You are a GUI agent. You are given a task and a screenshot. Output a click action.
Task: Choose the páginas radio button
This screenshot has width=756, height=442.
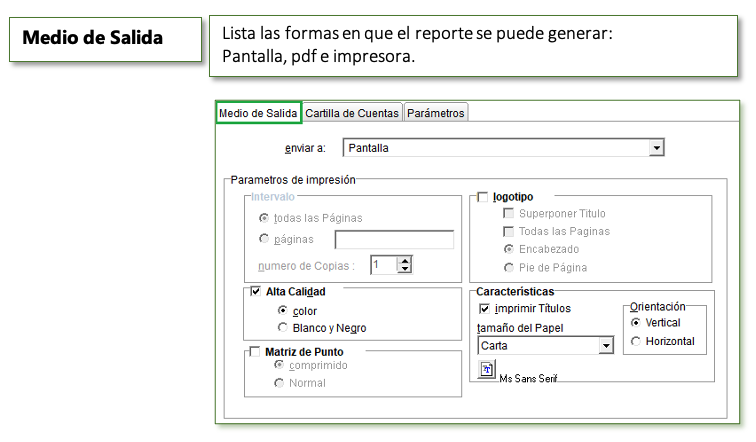pos(264,239)
